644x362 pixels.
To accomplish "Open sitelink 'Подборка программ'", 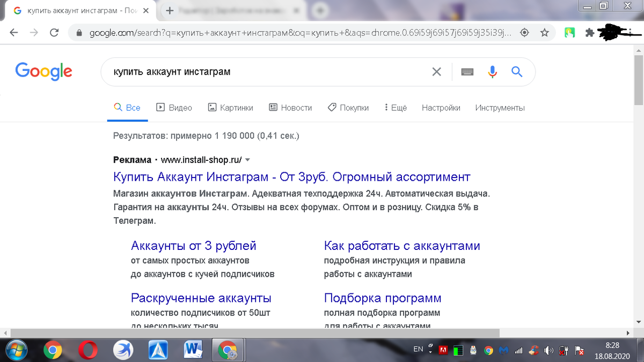I will point(383,298).
